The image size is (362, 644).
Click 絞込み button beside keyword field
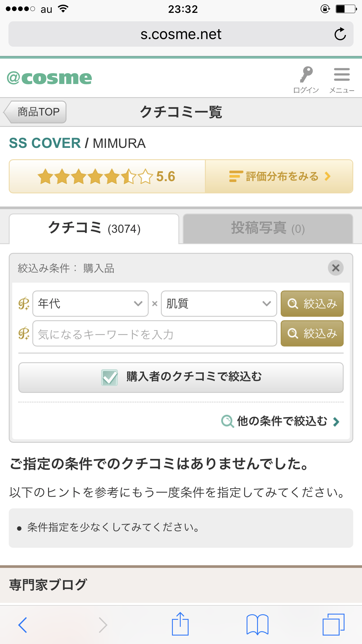[312, 333]
